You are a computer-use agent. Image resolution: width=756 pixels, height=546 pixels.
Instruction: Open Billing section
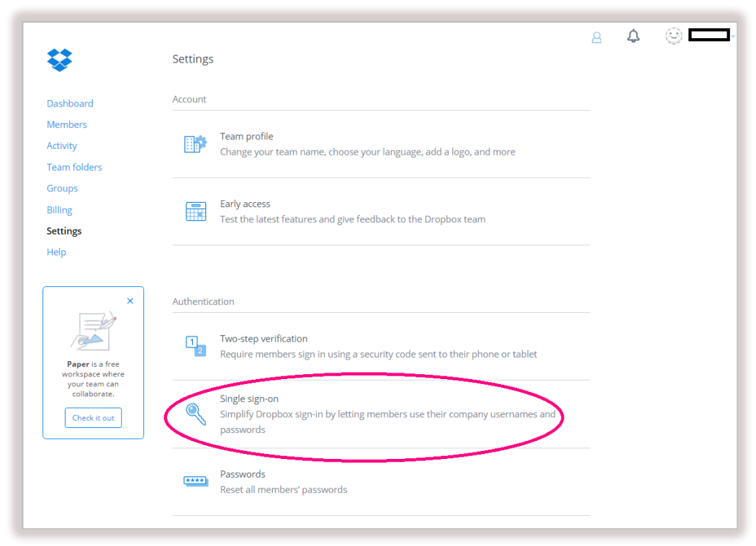(59, 210)
